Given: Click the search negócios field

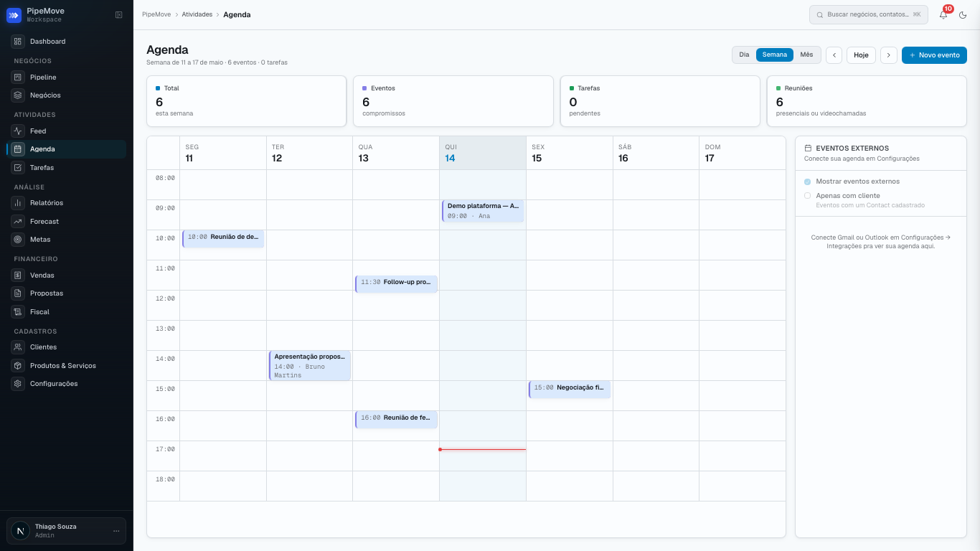Looking at the screenshot, I should [x=868, y=14].
